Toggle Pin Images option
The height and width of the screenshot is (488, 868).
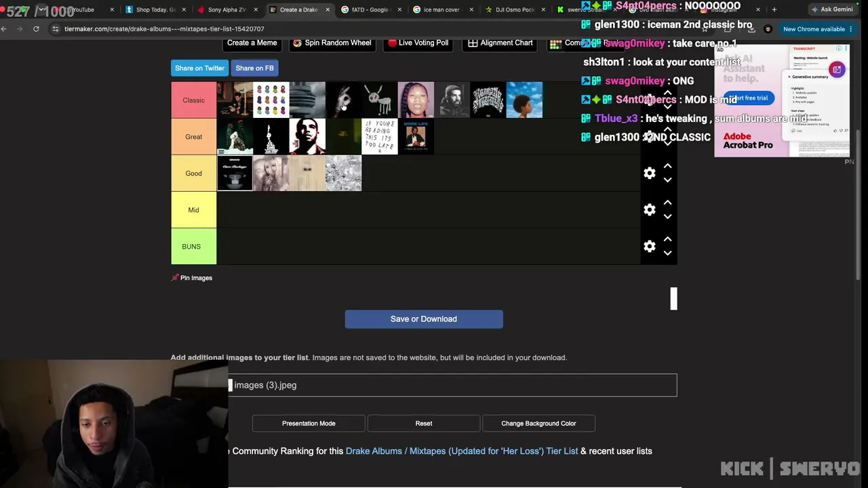pyautogui.click(x=192, y=278)
